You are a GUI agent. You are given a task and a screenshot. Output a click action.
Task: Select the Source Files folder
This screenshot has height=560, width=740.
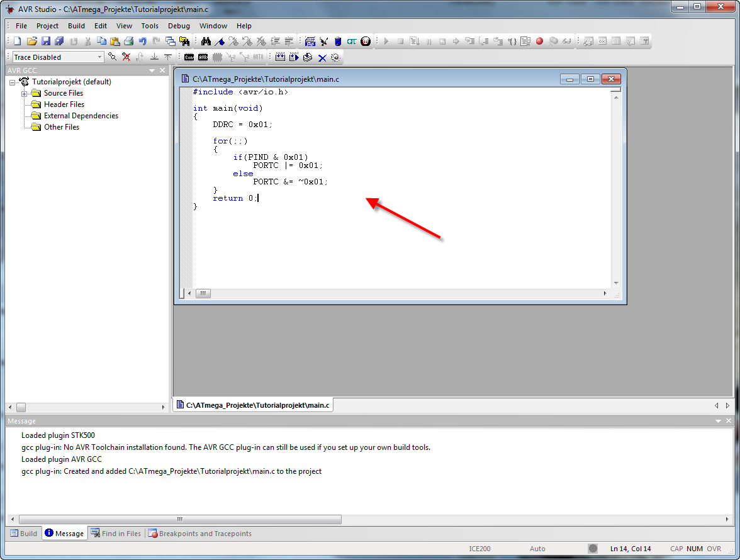coord(63,93)
